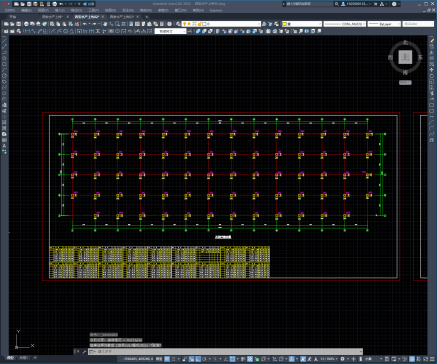
Task: Click Undo in Standard toolbar
Action: pos(85,24)
